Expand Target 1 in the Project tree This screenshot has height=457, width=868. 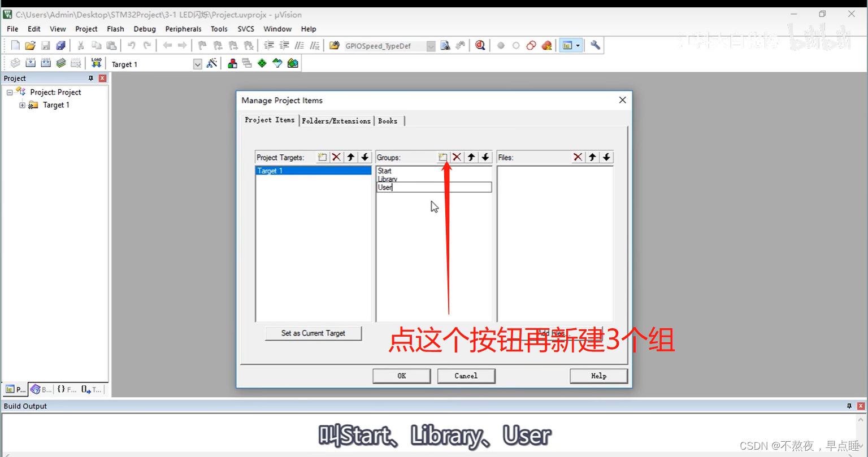pyautogui.click(x=23, y=105)
